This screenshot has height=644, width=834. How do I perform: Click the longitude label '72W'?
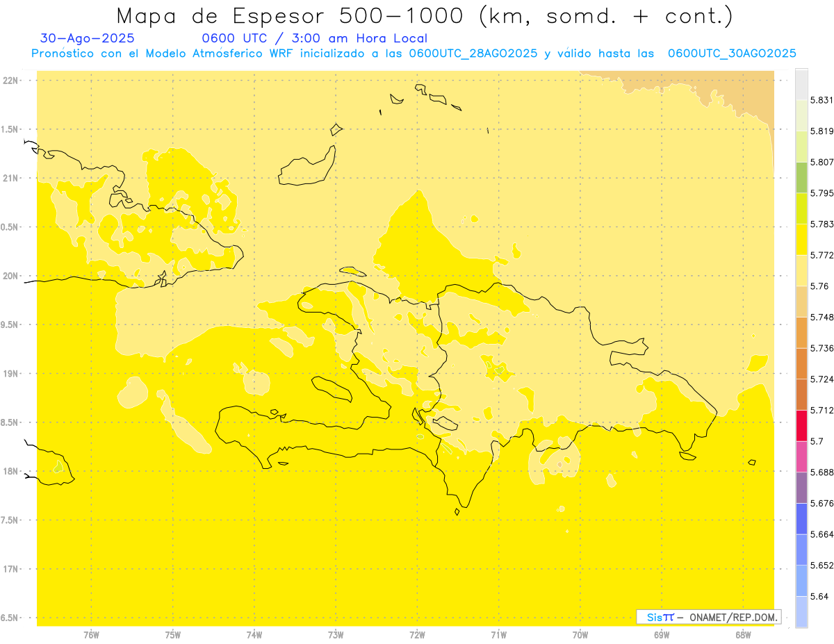coord(417,635)
